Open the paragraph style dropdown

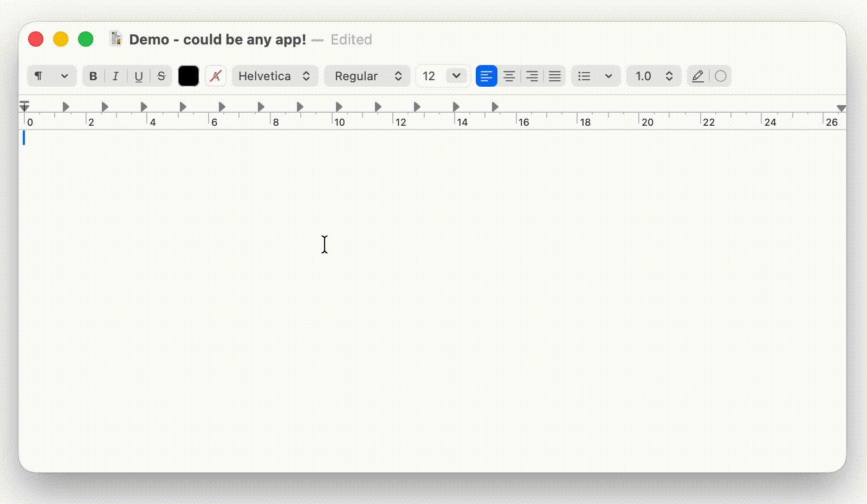51,76
